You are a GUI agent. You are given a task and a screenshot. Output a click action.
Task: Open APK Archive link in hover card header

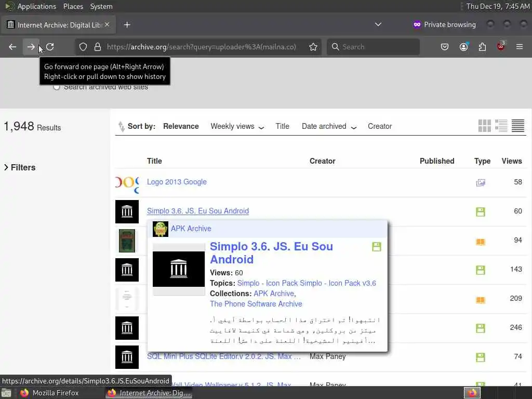tap(191, 229)
